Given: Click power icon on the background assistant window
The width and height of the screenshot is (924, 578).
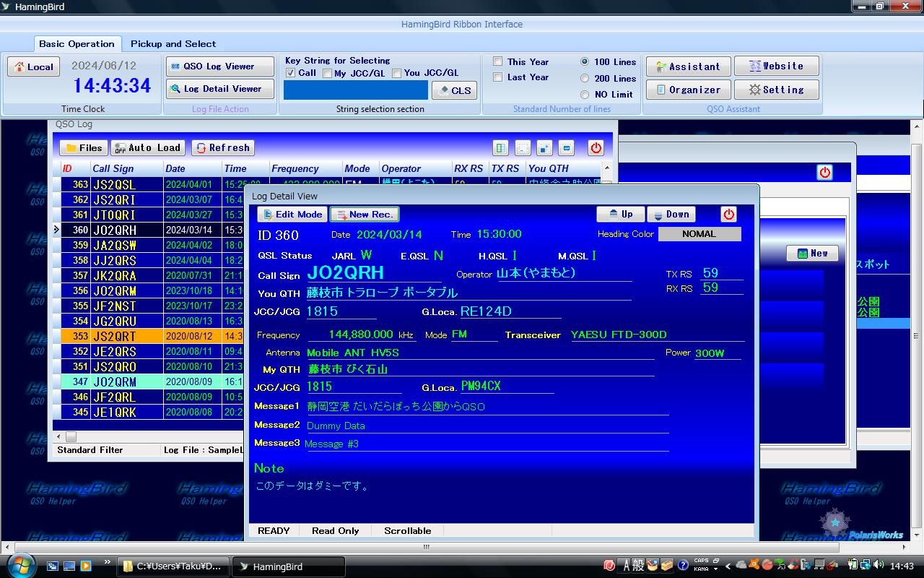Looking at the screenshot, I should click(x=824, y=172).
